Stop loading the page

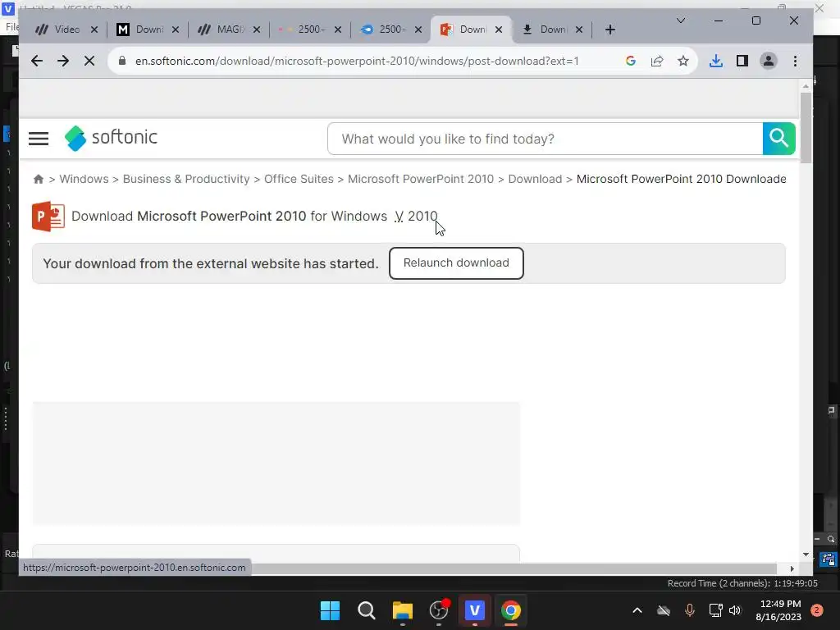(x=89, y=61)
